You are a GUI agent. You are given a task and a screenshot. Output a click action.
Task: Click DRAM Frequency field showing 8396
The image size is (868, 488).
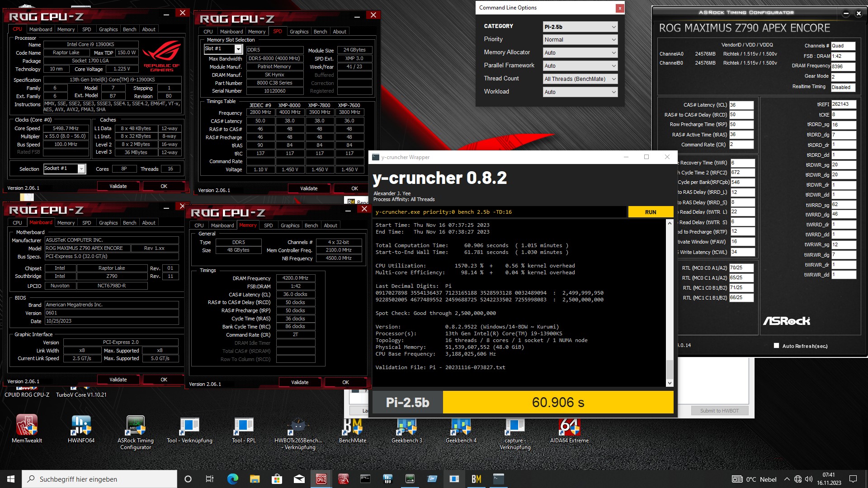click(843, 66)
